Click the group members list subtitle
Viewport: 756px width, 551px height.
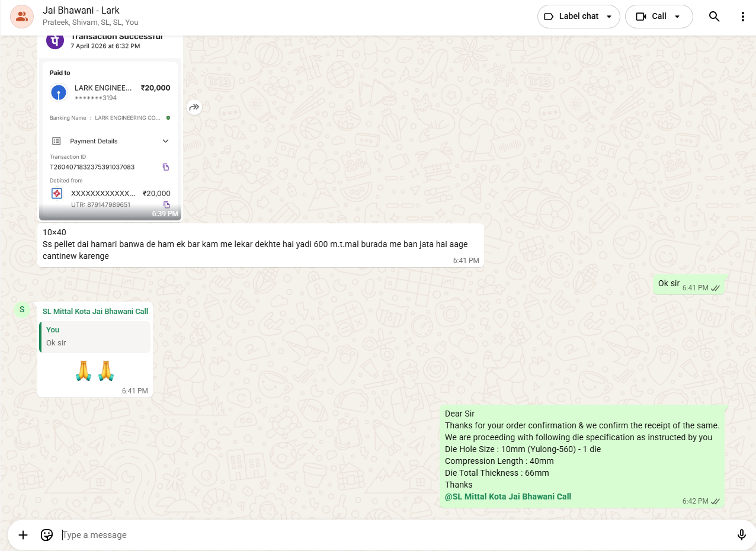click(90, 23)
